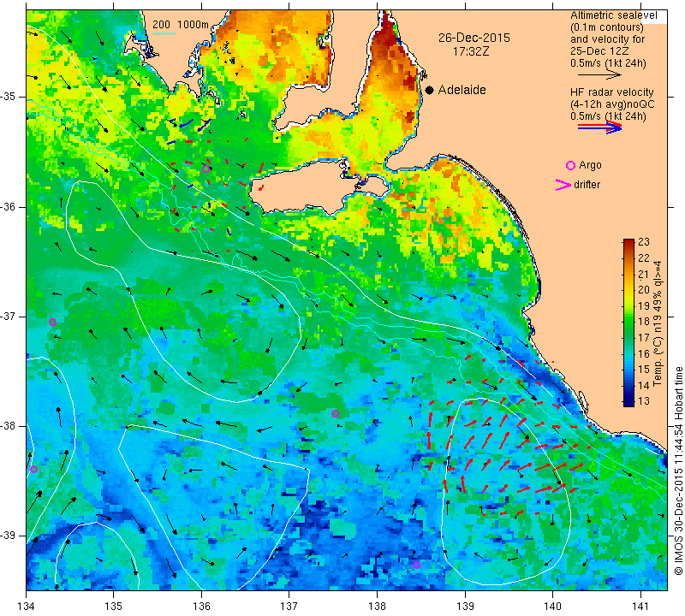The width and height of the screenshot is (685, 616).
Task: Click the '200 1000m' depth contour label
Action: 181,25
